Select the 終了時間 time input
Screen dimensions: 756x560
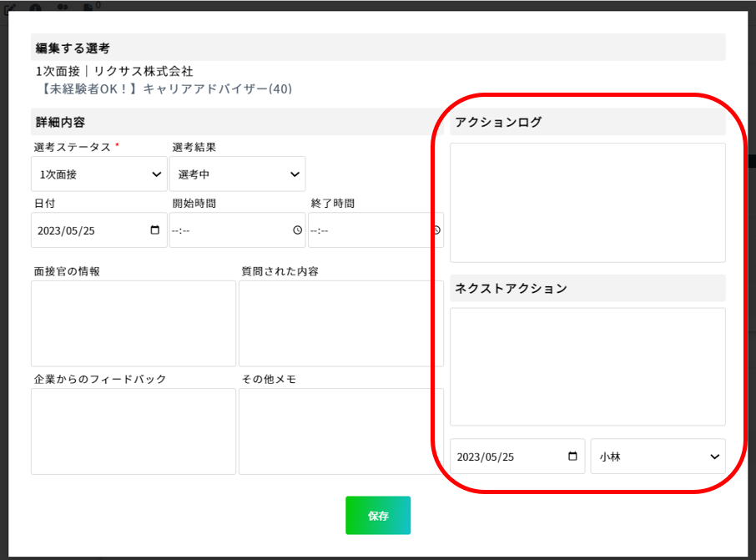tap(375, 230)
